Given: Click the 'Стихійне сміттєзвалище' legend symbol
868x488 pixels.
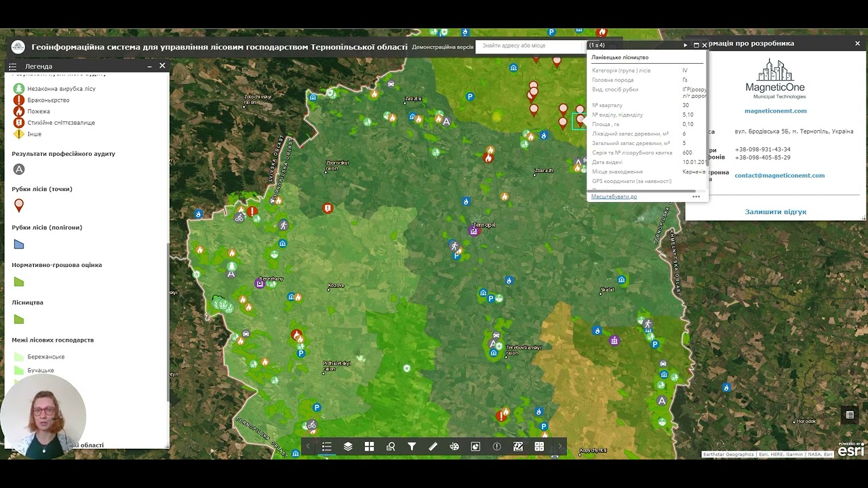Looking at the screenshot, I should point(19,123).
